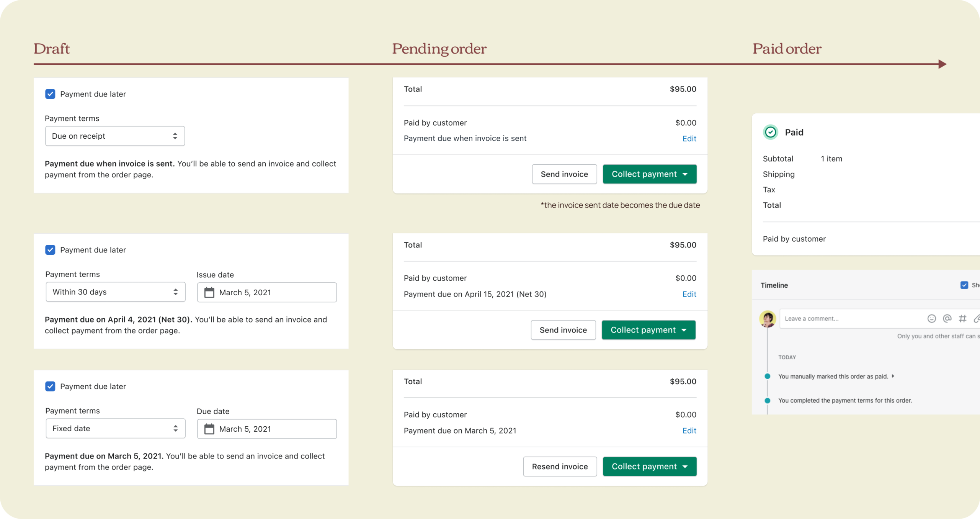Click the stepper arrows on Within 30 days select
Image resolution: width=980 pixels, height=519 pixels.
coord(176,291)
